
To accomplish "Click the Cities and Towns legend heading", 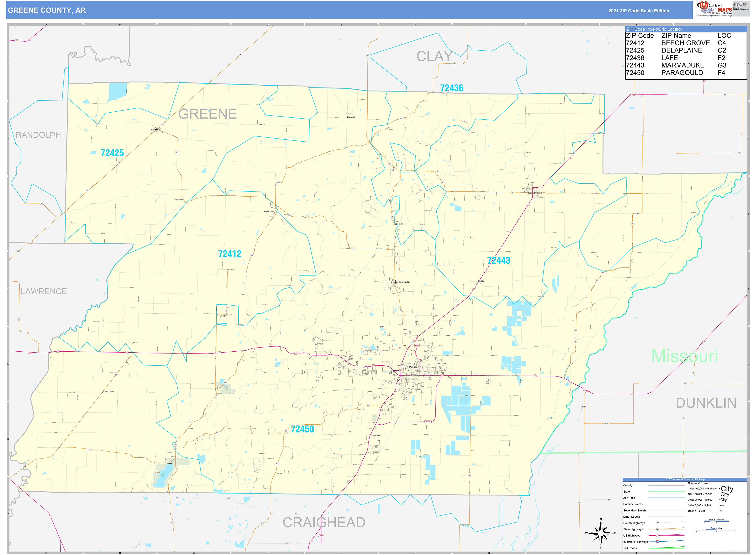I will [x=698, y=483].
